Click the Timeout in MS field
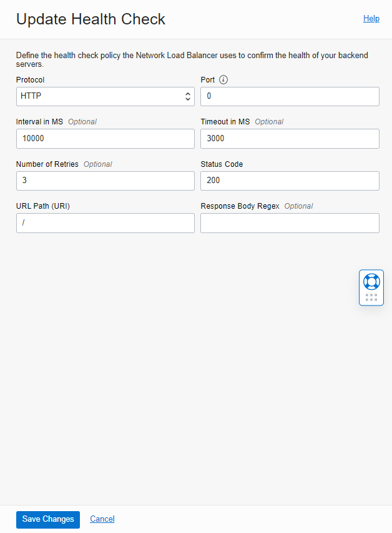392x533 pixels. (x=290, y=139)
